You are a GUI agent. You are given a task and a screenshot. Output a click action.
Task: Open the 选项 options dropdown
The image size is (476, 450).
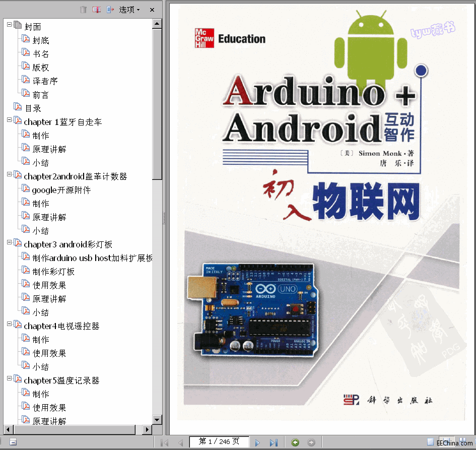point(129,10)
